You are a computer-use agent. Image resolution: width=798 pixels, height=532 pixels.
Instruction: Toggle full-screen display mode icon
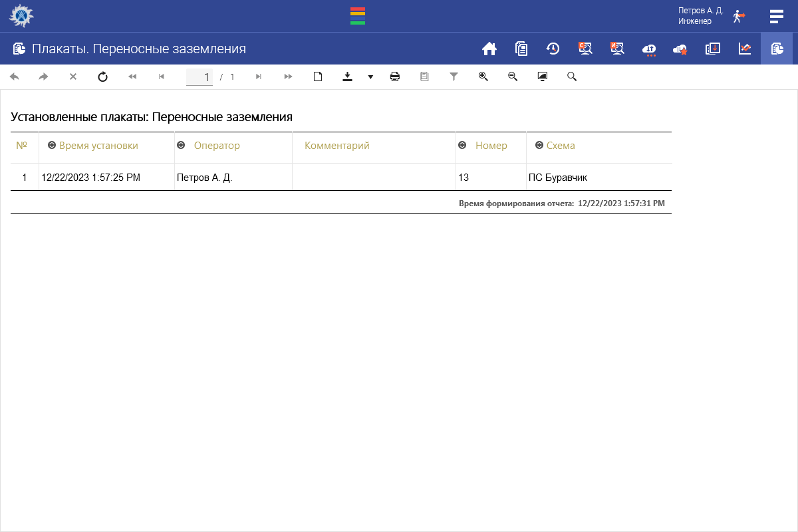(543, 77)
